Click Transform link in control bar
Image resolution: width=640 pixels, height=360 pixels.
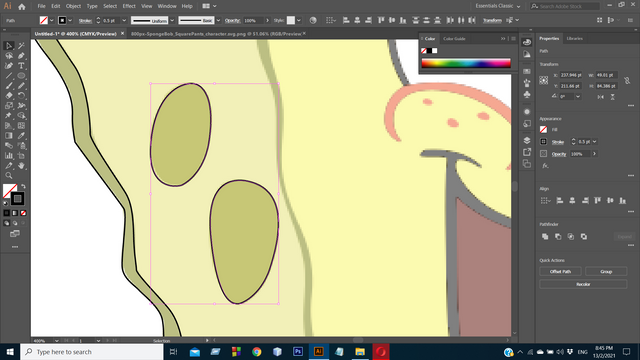(x=492, y=20)
